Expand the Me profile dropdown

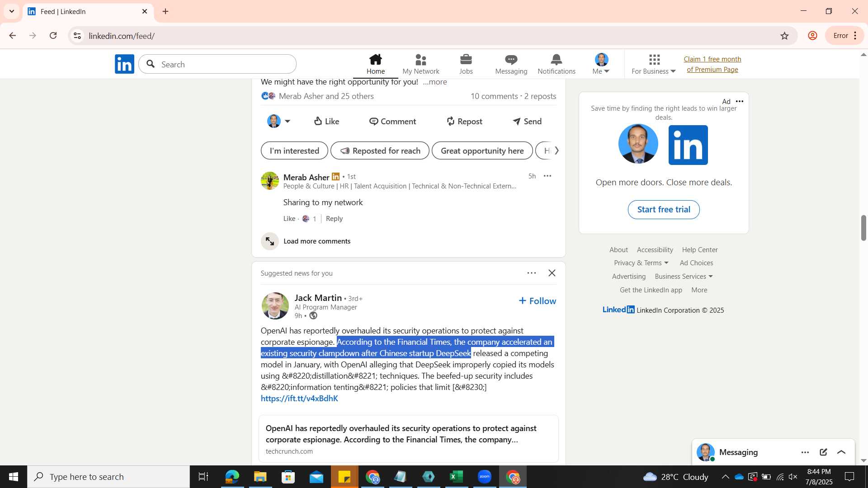(601, 64)
